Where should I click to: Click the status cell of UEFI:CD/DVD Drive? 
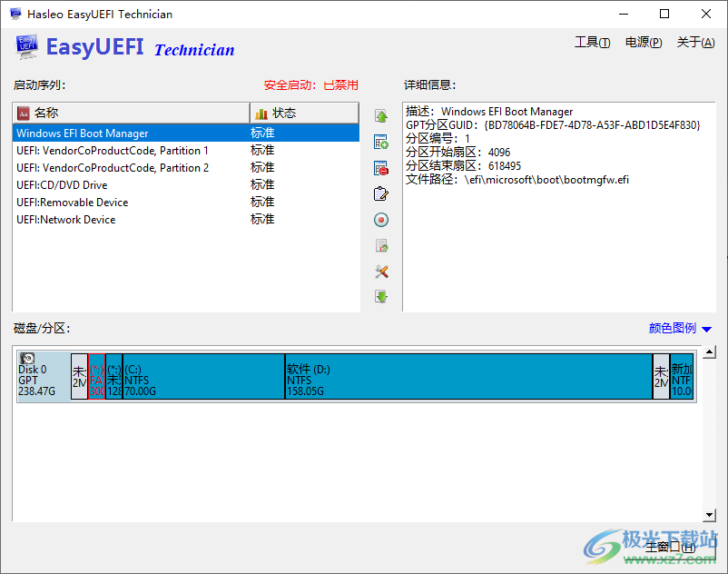pos(262,185)
